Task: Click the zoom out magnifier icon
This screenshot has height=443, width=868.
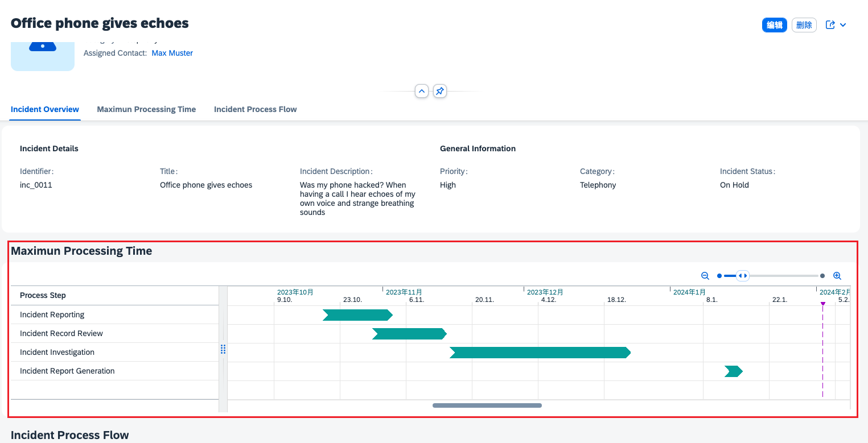Action: (705, 276)
